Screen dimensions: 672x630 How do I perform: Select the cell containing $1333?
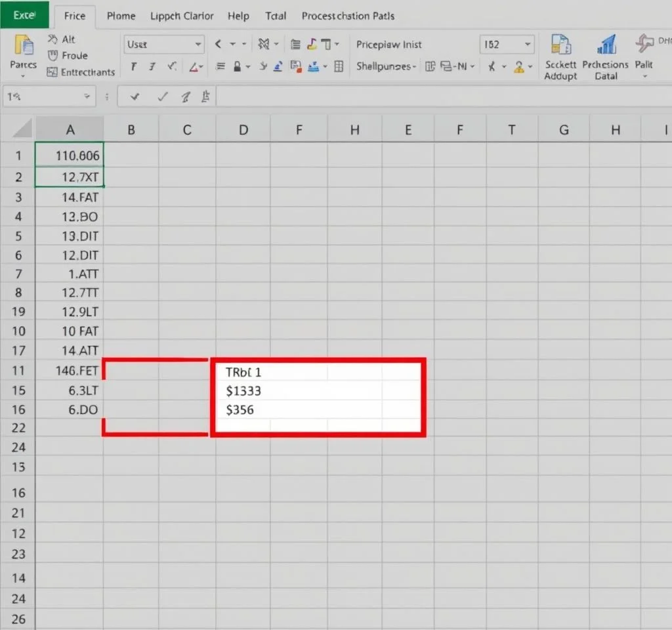coord(244,390)
